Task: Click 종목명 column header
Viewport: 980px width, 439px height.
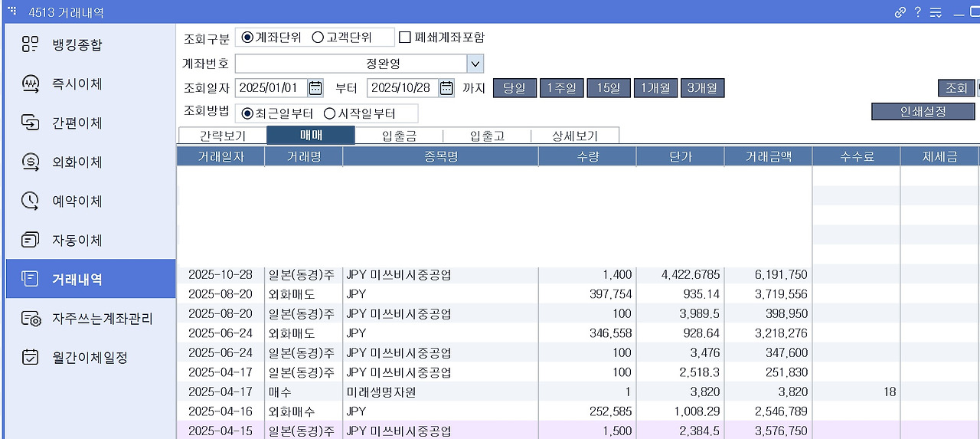Action: point(440,156)
